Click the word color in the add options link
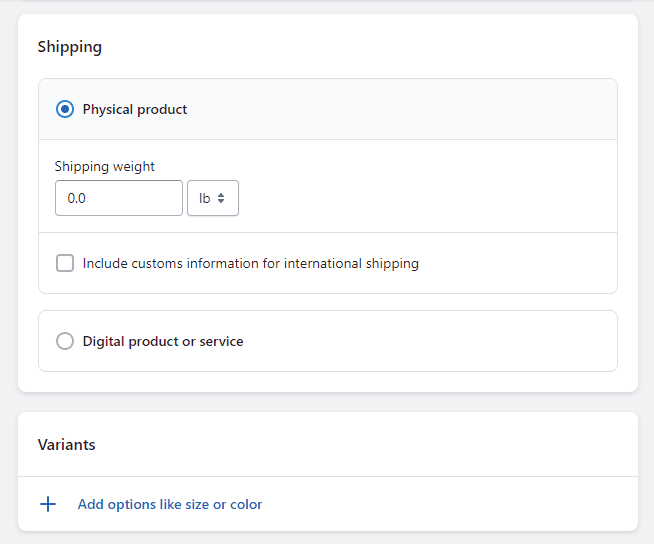This screenshot has width=654, height=544. pos(247,504)
